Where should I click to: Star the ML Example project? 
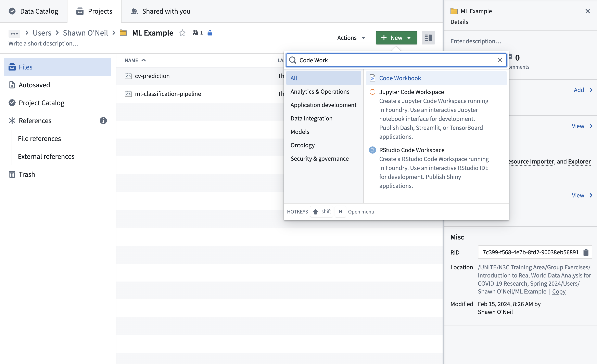tap(182, 33)
